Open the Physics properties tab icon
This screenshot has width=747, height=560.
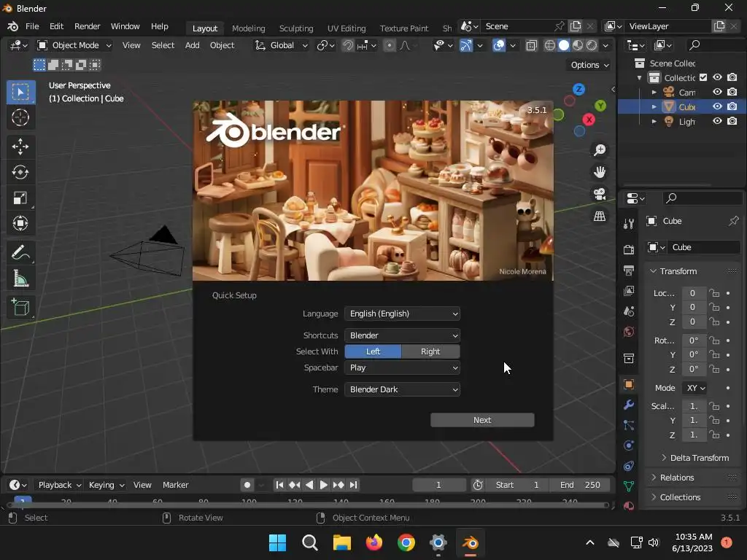629,446
